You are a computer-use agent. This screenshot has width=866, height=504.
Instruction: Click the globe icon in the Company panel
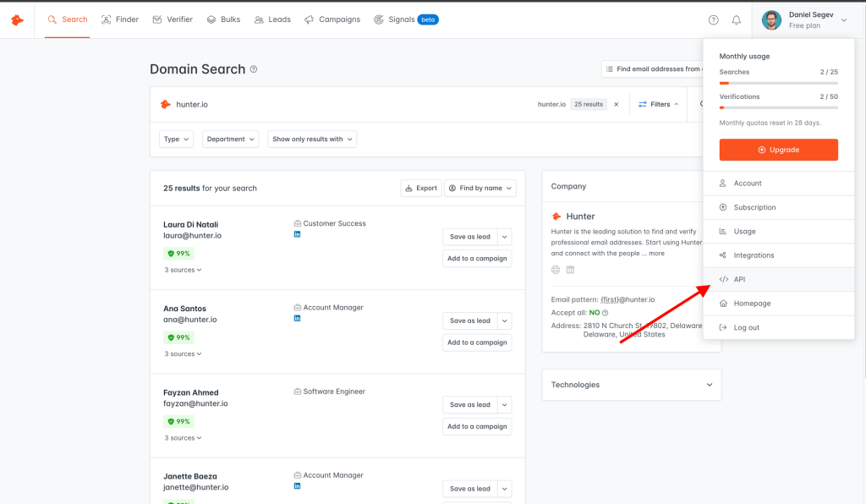[556, 268]
